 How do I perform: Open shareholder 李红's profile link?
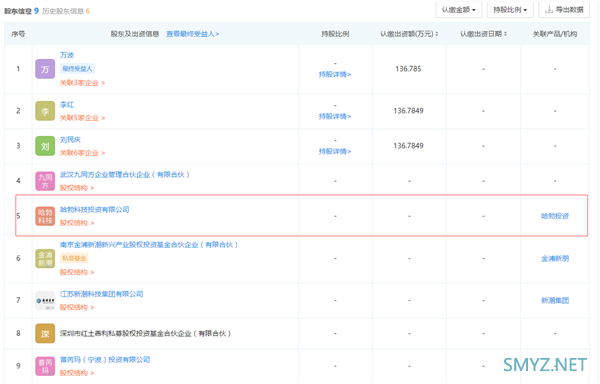tap(67, 104)
